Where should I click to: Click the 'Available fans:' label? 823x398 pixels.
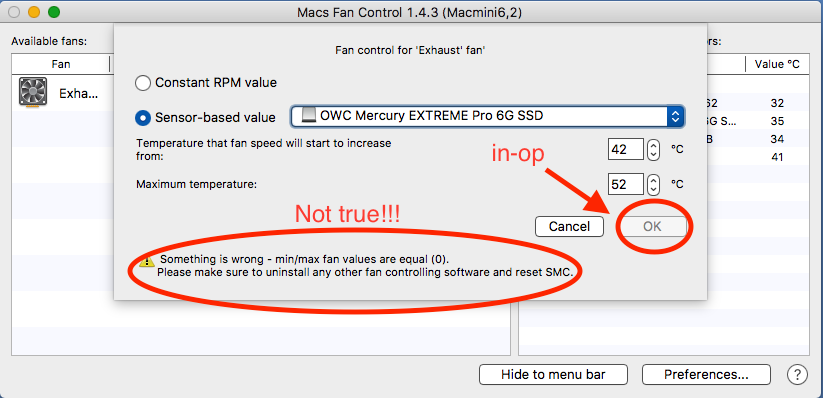49,41
